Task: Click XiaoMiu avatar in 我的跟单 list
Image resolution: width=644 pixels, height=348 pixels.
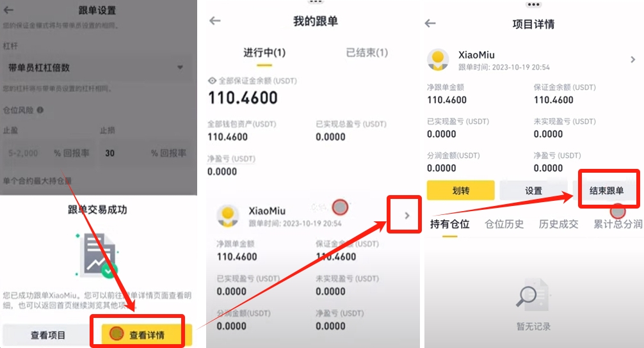Action: (227, 216)
